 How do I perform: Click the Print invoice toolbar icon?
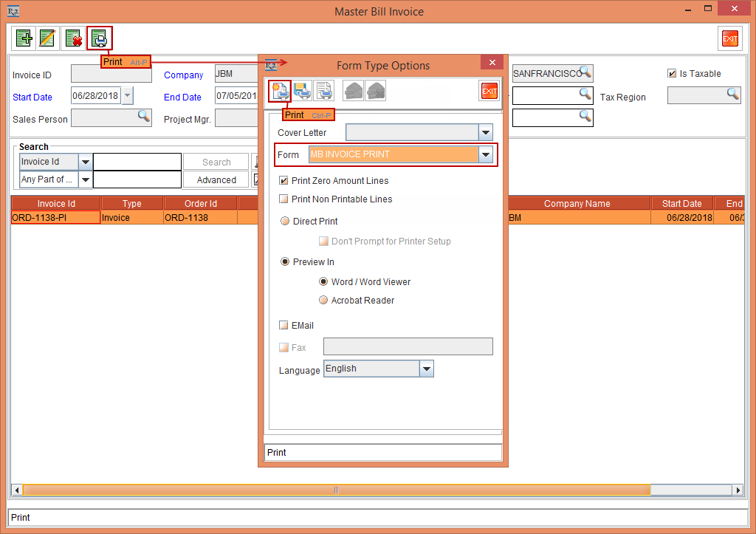coord(99,38)
